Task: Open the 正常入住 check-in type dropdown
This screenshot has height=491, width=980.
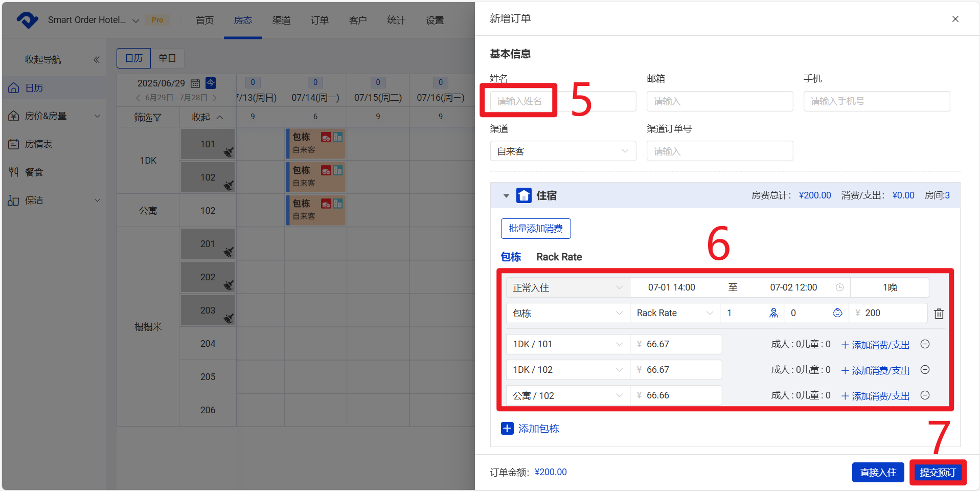Action: pyautogui.click(x=567, y=287)
